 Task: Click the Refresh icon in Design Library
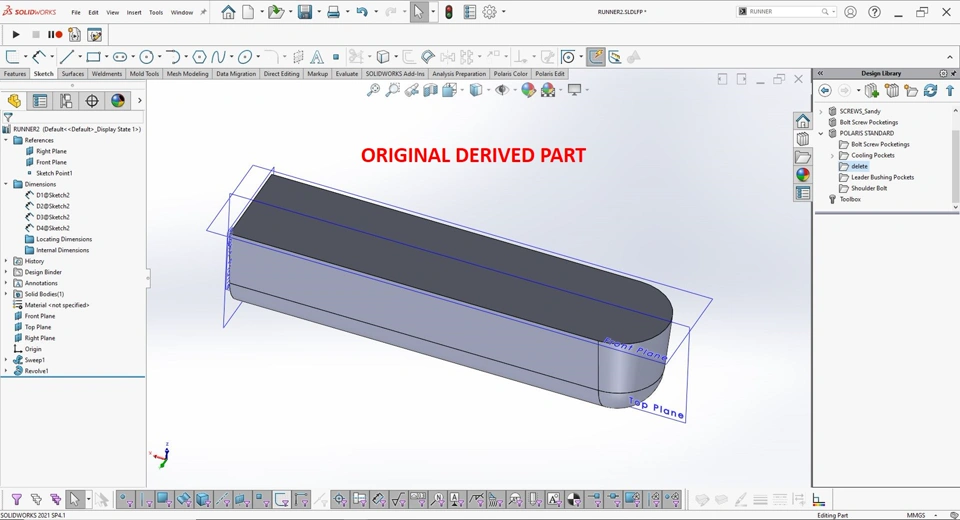(931, 91)
